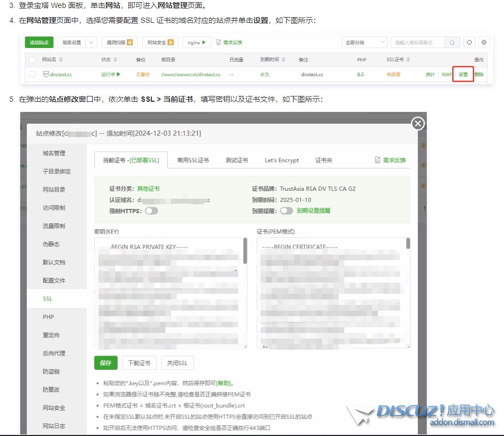This screenshot has height=436, width=504.
Task: Open 需求反馈 link in the SSL dialog
Action: tap(390, 160)
